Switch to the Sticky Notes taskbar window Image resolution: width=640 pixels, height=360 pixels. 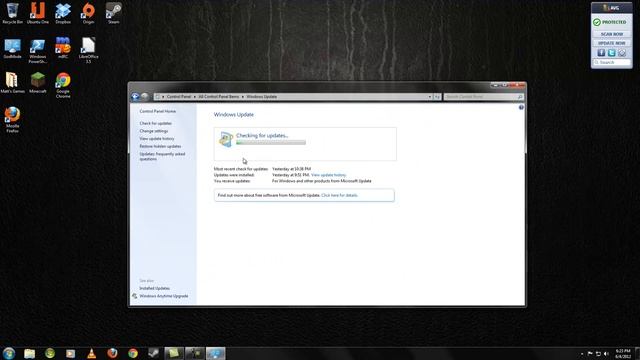click(174, 353)
